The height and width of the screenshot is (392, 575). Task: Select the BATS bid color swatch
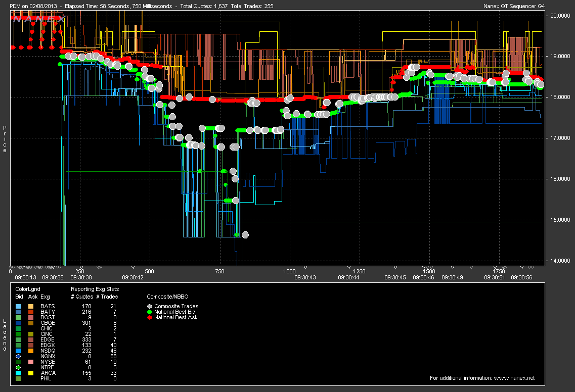[18, 306]
